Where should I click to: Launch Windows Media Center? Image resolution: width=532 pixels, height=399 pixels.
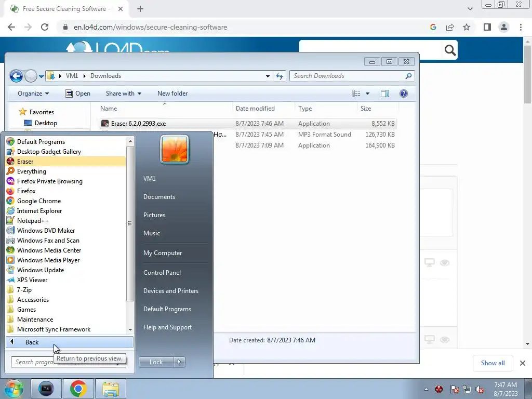pyautogui.click(x=66, y=250)
